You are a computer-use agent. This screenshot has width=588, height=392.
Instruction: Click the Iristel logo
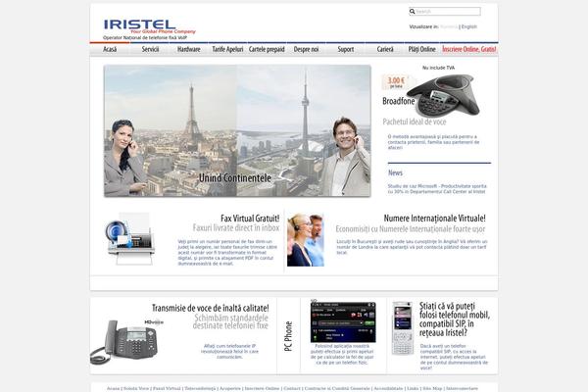(x=149, y=27)
